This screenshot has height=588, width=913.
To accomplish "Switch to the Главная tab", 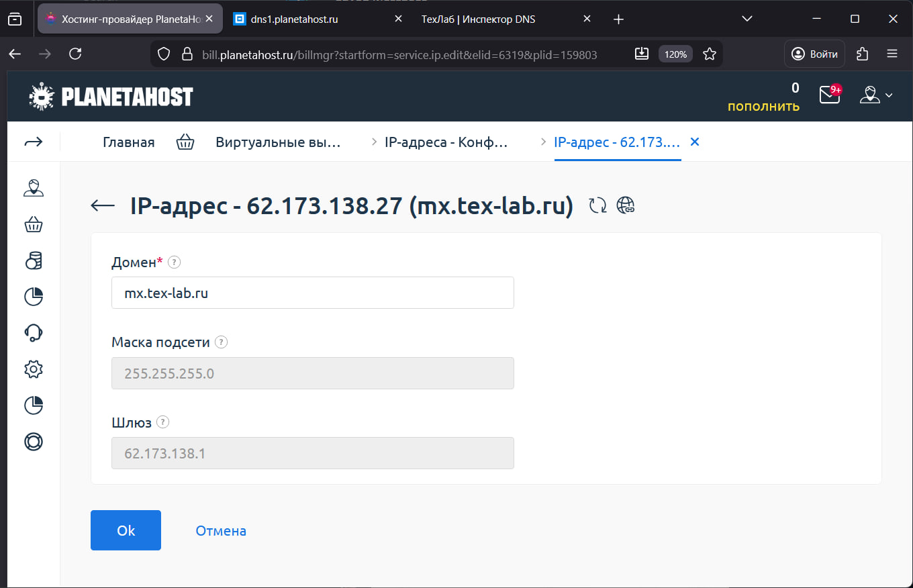I will click(128, 142).
